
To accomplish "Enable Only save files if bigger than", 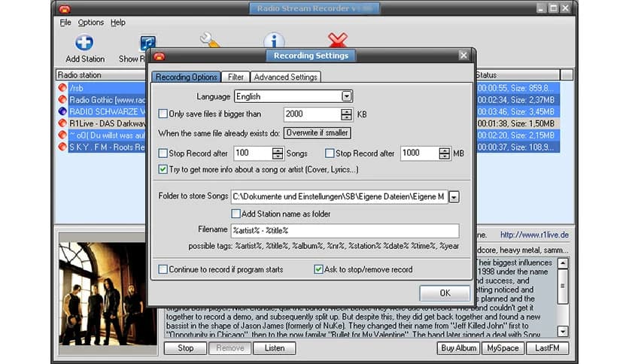I will [x=163, y=114].
